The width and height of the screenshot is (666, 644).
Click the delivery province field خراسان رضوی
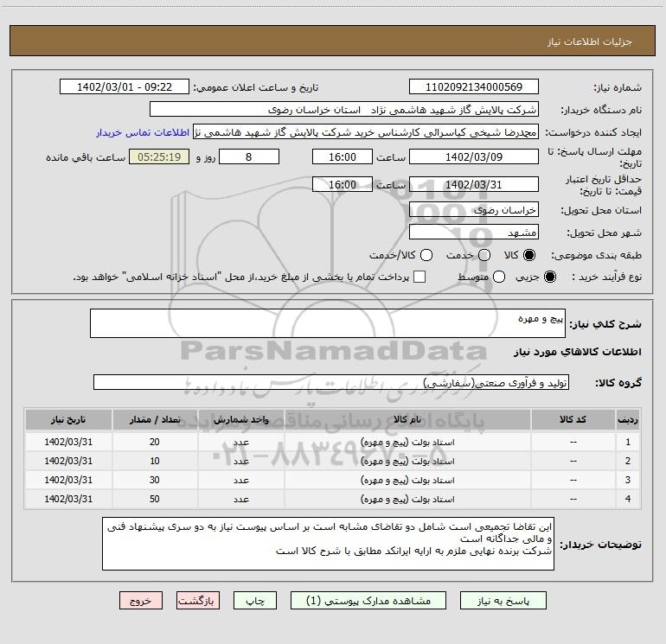pos(474,209)
